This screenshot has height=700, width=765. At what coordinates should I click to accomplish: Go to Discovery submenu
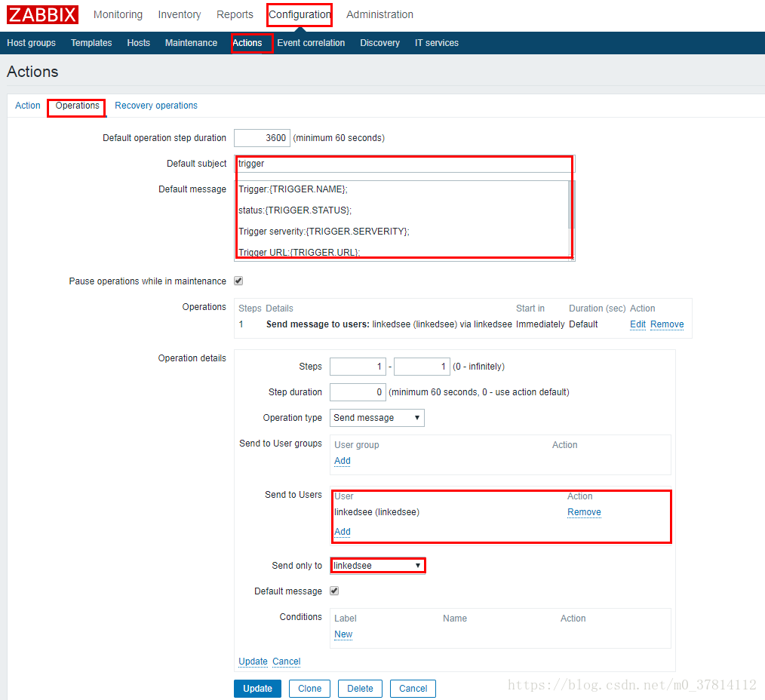pos(380,43)
